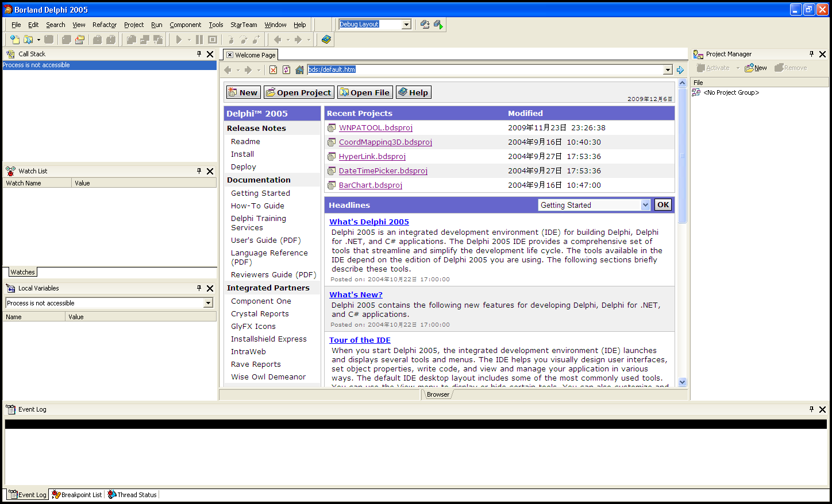Pin the Local Variables panel

coord(199,288)
